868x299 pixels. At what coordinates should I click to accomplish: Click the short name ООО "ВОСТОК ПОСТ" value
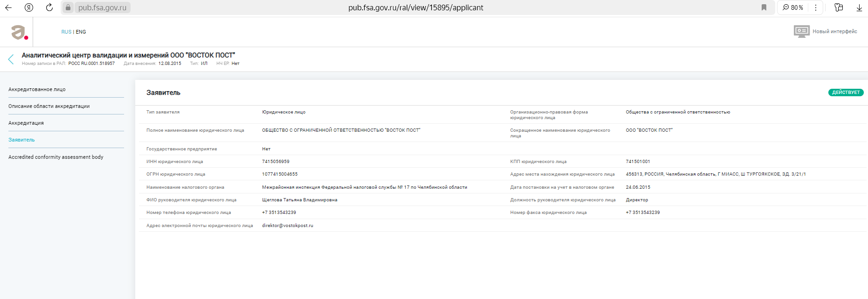click(649, 130)
